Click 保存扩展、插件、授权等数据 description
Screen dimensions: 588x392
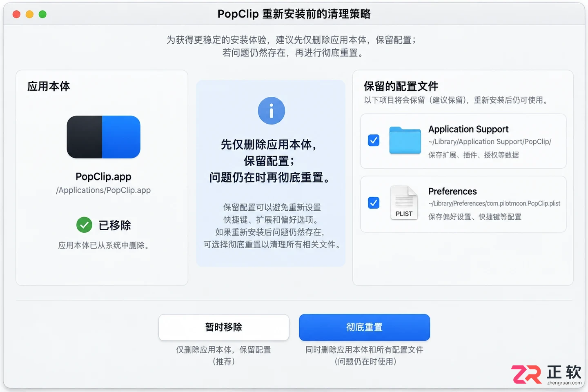(x=474, y=155)
